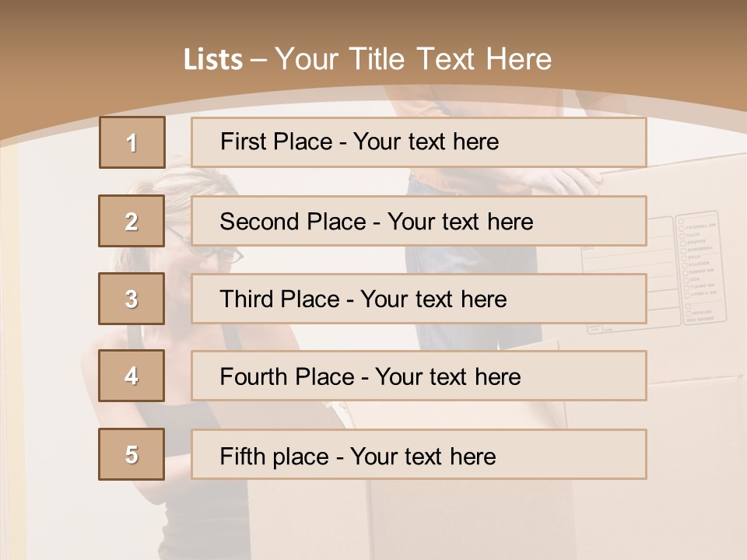Click the First Place text box
Viewport: 747px width, 560px height.
click(x=419, y=142)
